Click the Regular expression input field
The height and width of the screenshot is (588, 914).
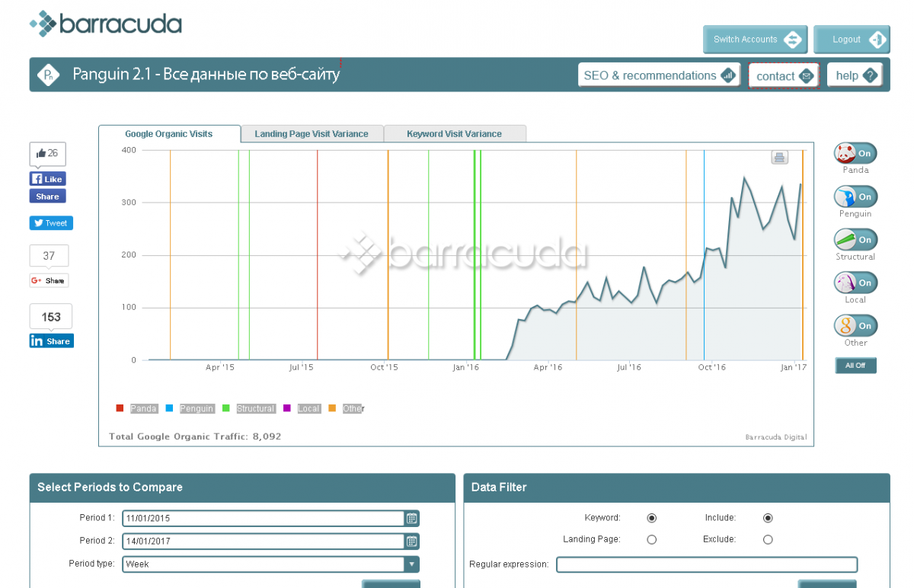click(706, 564)
